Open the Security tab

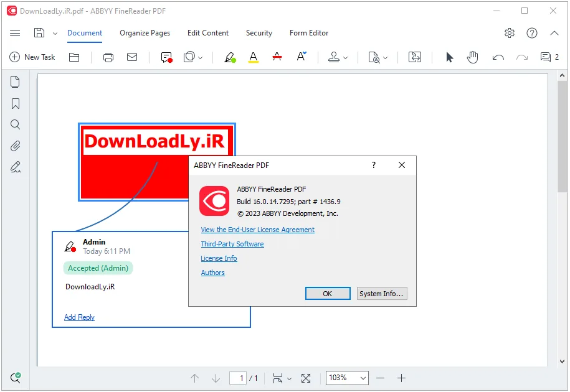[259, 33]
